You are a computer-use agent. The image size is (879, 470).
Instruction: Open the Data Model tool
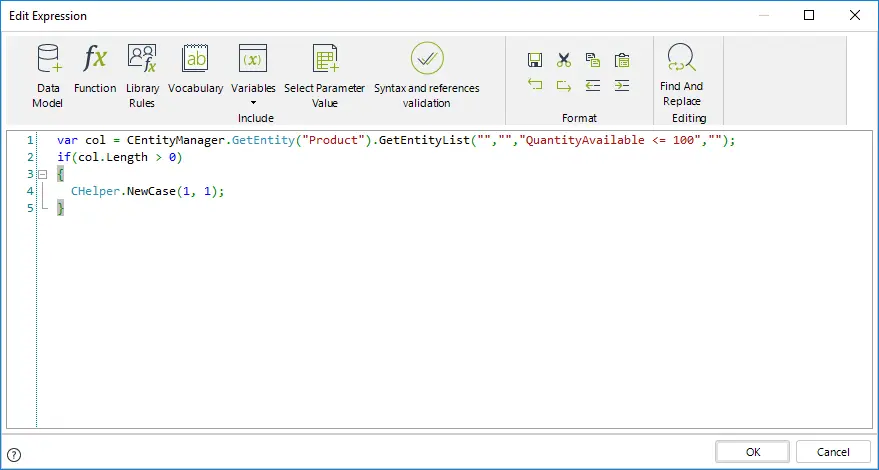48,76
